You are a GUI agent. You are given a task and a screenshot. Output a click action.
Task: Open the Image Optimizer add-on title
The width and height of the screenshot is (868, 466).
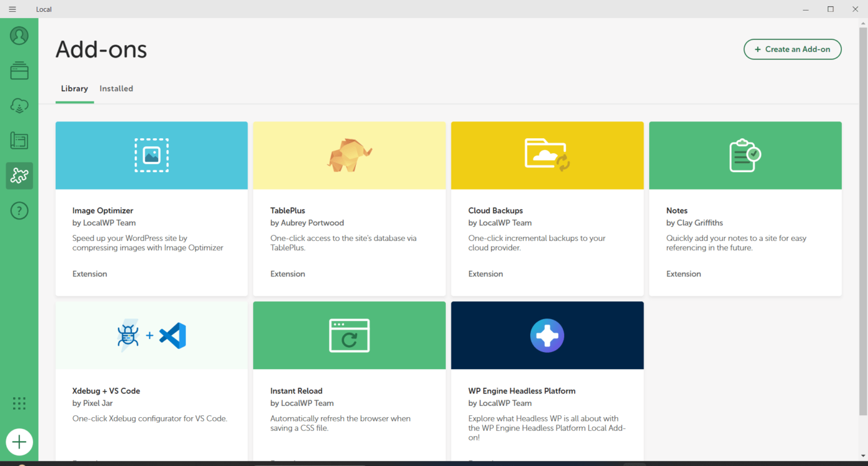(103, 211)
